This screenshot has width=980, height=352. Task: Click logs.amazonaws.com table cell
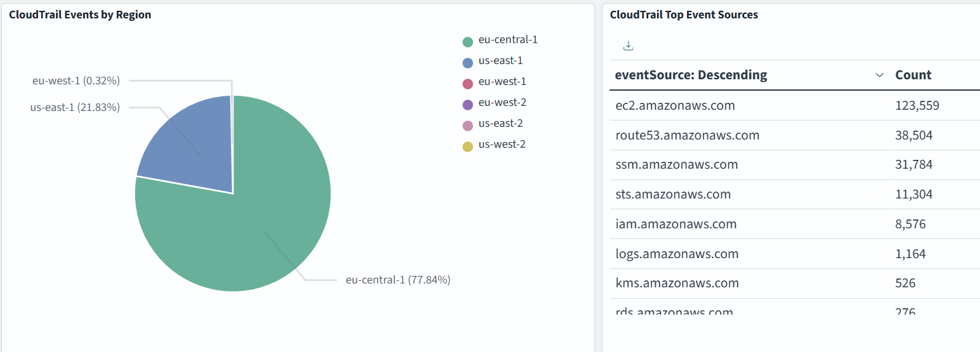677,254
